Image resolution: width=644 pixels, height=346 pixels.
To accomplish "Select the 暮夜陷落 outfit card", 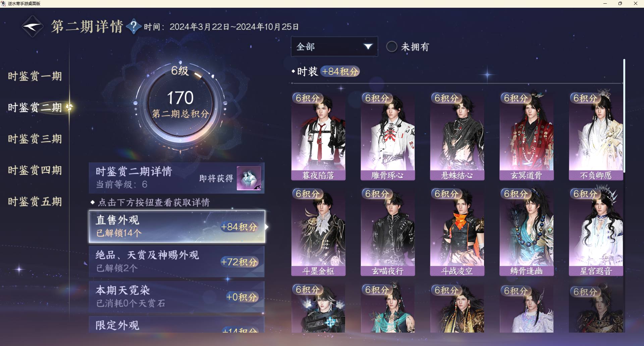I will coord(318,137).
